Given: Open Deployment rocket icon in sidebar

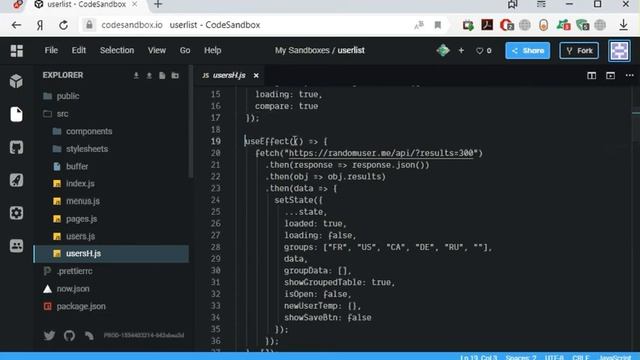Looking at the screenshot, I should pos(16,180).
